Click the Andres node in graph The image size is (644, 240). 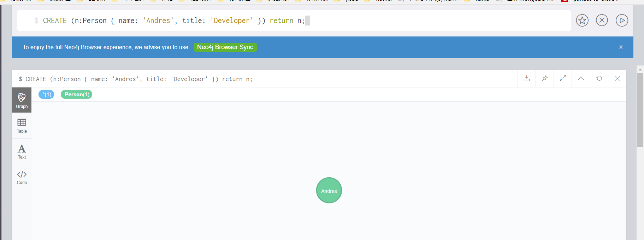point(329,190)
